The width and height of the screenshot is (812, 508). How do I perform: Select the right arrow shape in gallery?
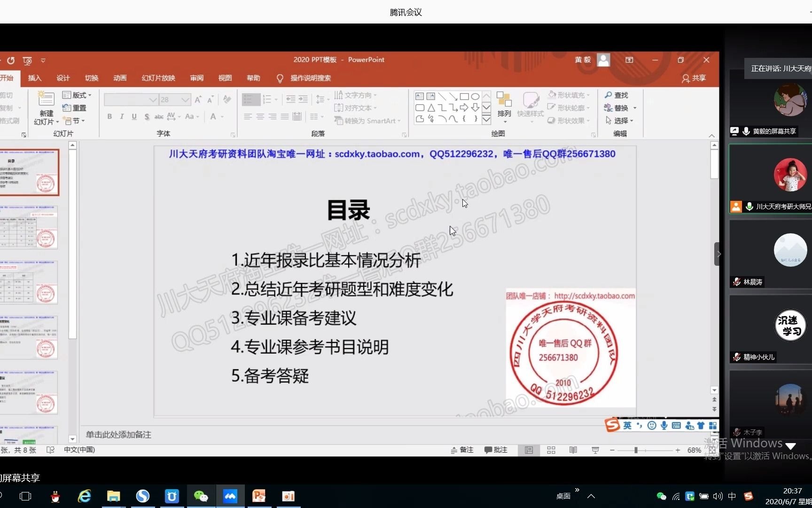[x=464, y=108]
